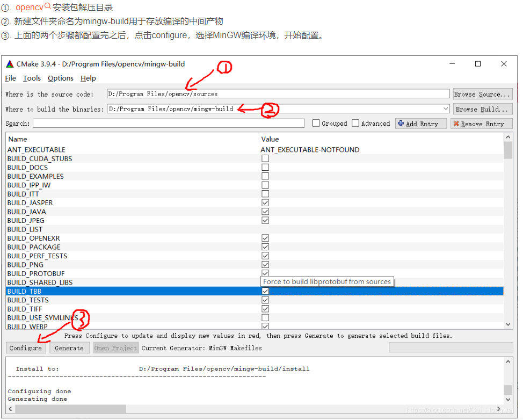
Task: Check BUILD_USE_SYMLINKS checkbox
Action: (x=265, y=317)
